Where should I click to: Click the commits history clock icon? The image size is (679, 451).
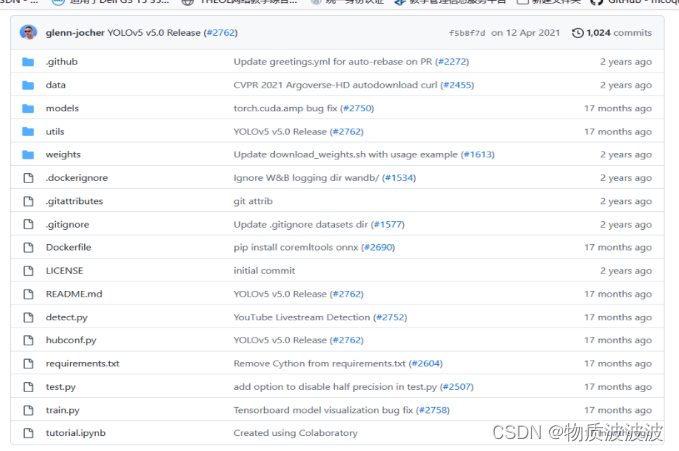[578, 33]
